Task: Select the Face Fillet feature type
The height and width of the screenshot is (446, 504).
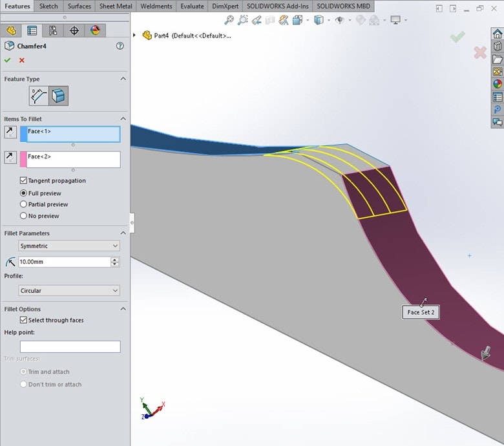Action: tap(59, 96)
